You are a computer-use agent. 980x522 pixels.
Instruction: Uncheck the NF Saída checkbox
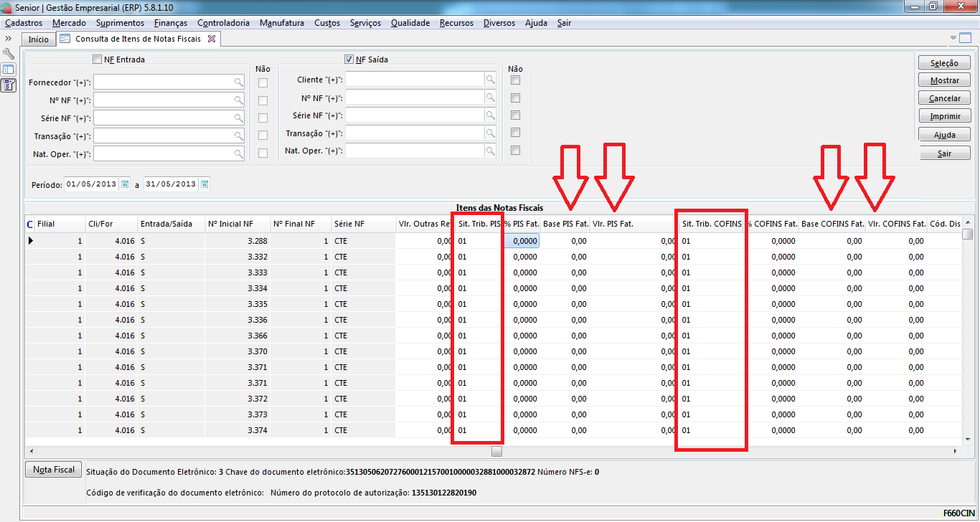coord(349,60)
